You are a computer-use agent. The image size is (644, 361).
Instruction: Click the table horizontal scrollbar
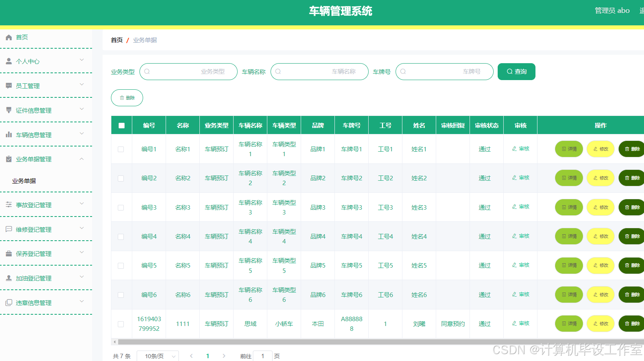coord(381,342)
